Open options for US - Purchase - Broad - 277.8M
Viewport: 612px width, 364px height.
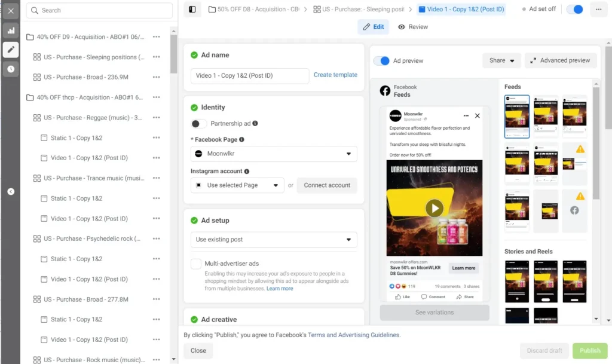[x=157, y=299]
